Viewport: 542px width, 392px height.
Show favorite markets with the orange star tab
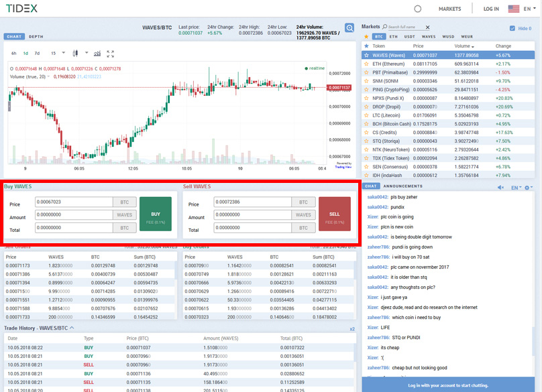366,37
